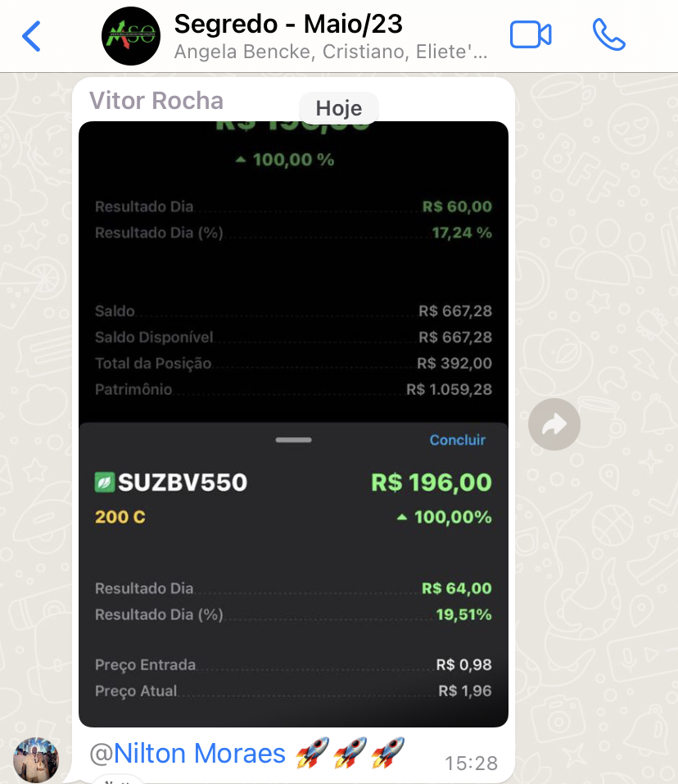
Task: Tap the forward arrow beside the image
Action: pyautogui.click(x=554, y=424)
